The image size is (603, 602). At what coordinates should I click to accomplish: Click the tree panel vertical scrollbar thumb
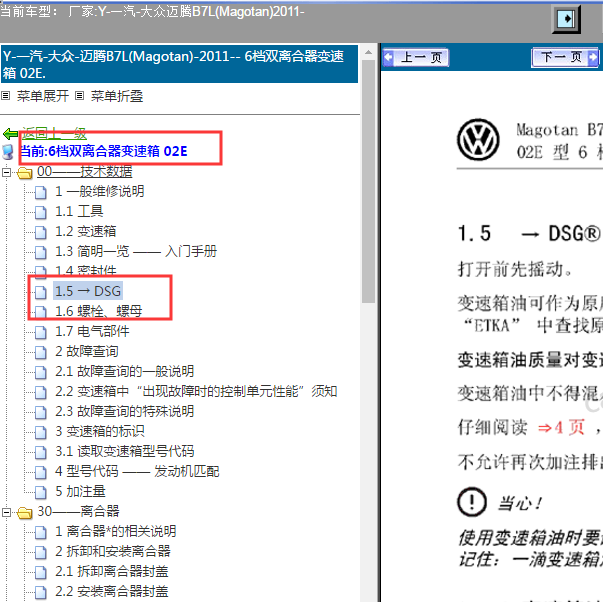click(368, 181)
